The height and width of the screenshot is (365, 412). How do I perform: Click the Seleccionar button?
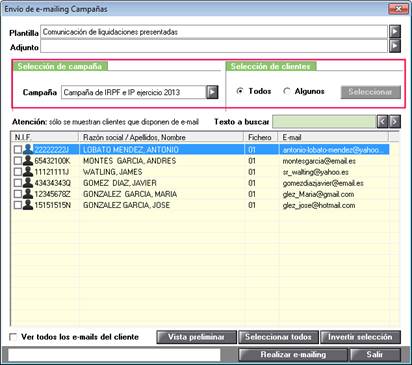point(370,92)
